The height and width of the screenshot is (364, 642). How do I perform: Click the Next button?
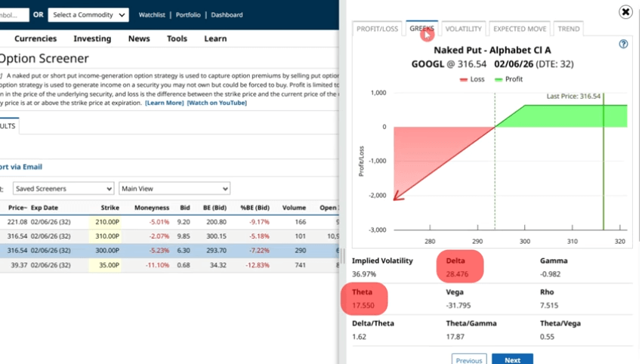pos(512,359)
